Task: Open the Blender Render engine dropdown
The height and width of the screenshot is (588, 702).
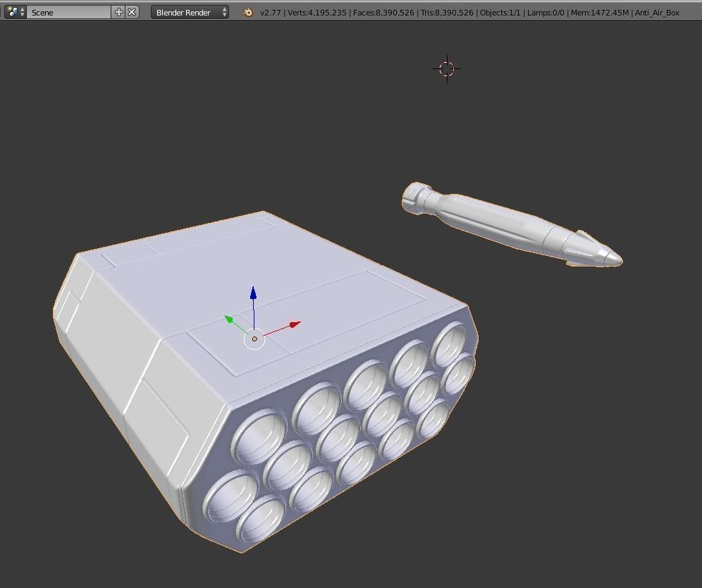Action: click(190, 12)
